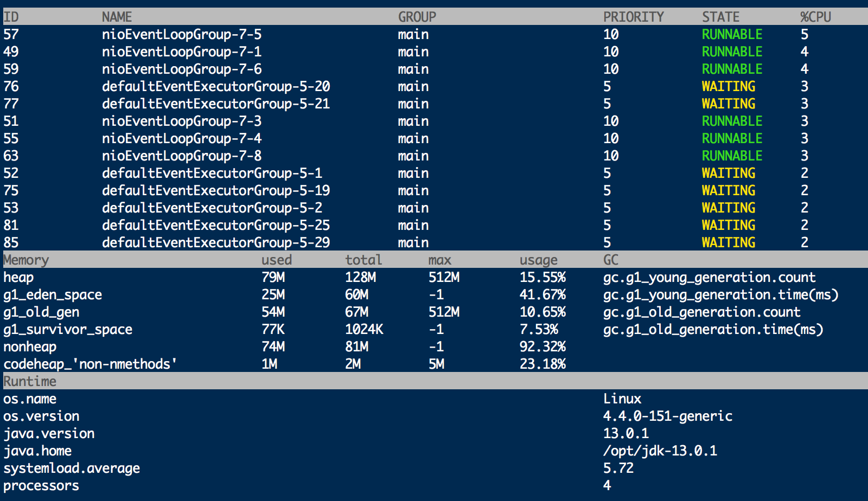Click the WAITING state of thread 85
868x501 pixels.
(728, 242)
